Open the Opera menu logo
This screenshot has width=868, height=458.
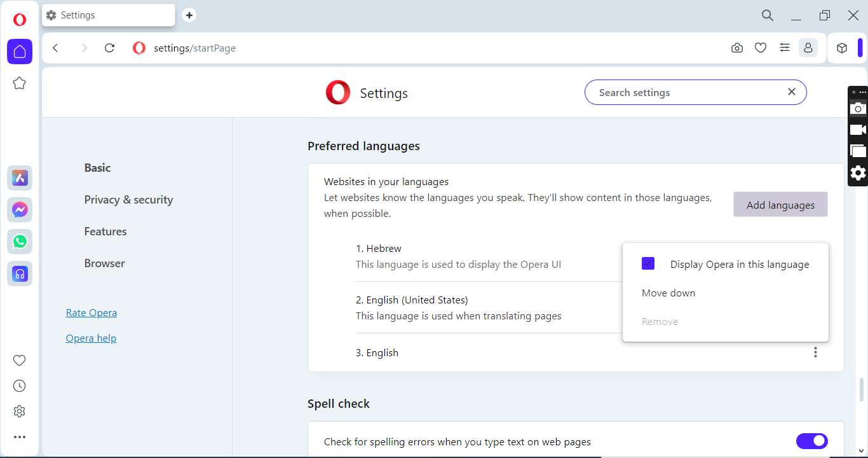(20, 20)
